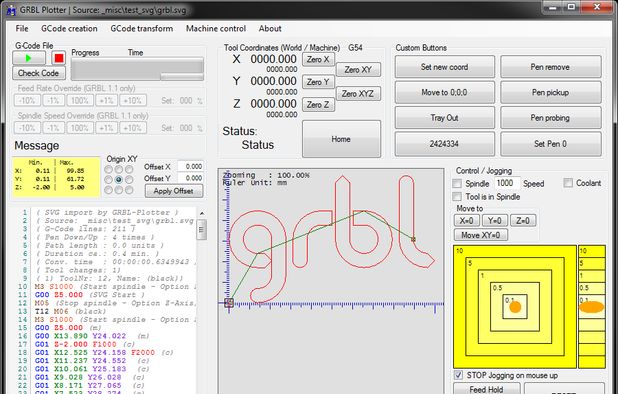Click the origin marker in the 2D view

(229, 303)
